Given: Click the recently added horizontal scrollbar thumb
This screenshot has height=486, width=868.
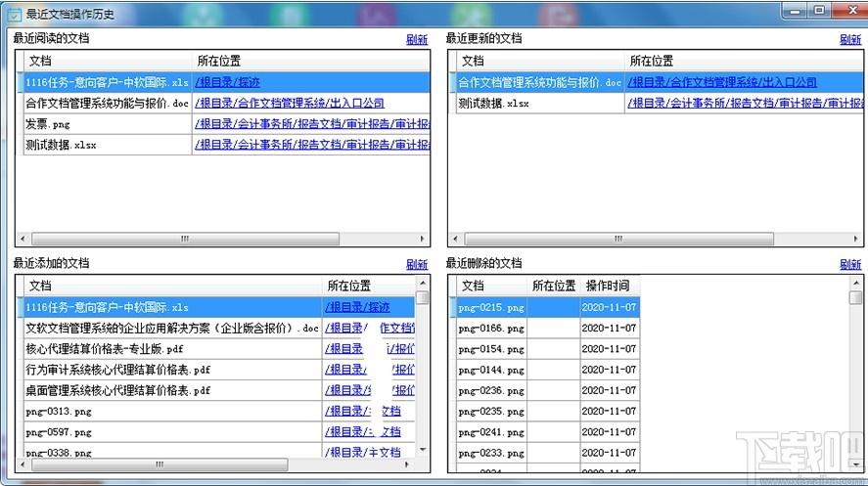Looking at the screenshot, I should tap(160, 464).
